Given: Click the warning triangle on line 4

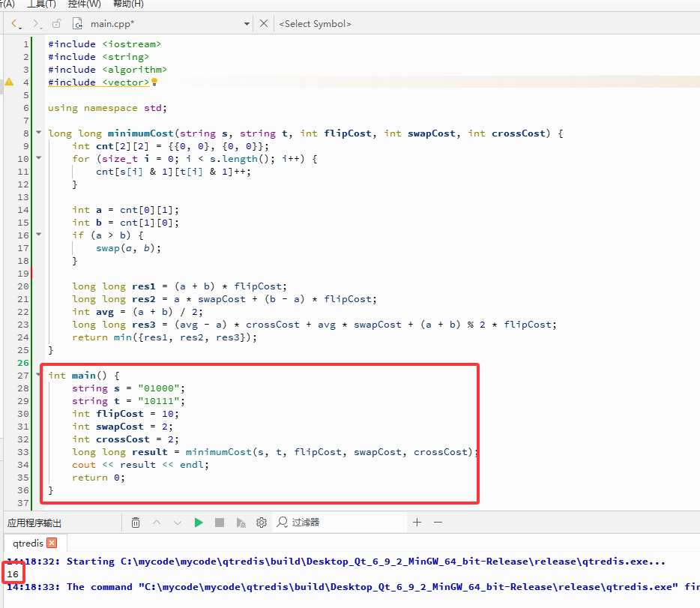Looking at the screenshot, I should [9, 82].
